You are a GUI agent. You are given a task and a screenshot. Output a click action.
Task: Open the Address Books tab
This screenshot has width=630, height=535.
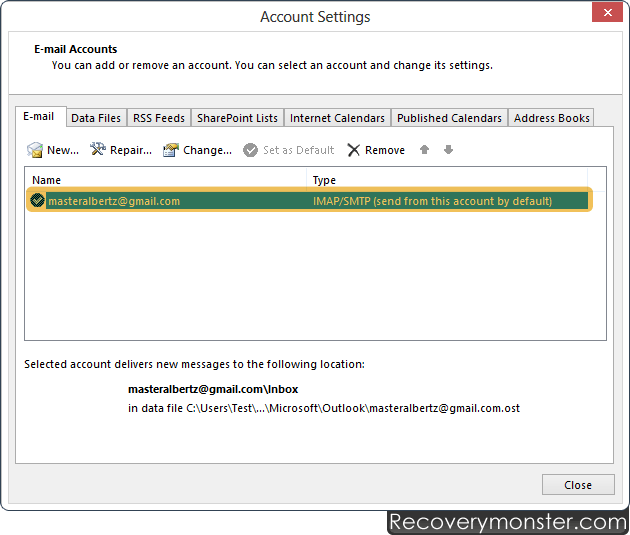pyautogui.click(x=551, y=118)
